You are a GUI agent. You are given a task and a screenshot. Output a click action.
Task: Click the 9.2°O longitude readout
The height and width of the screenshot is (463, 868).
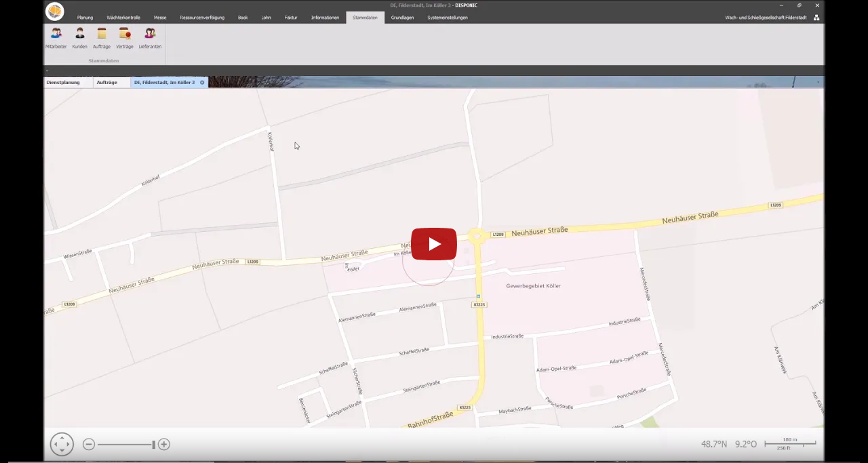point(746,444)
